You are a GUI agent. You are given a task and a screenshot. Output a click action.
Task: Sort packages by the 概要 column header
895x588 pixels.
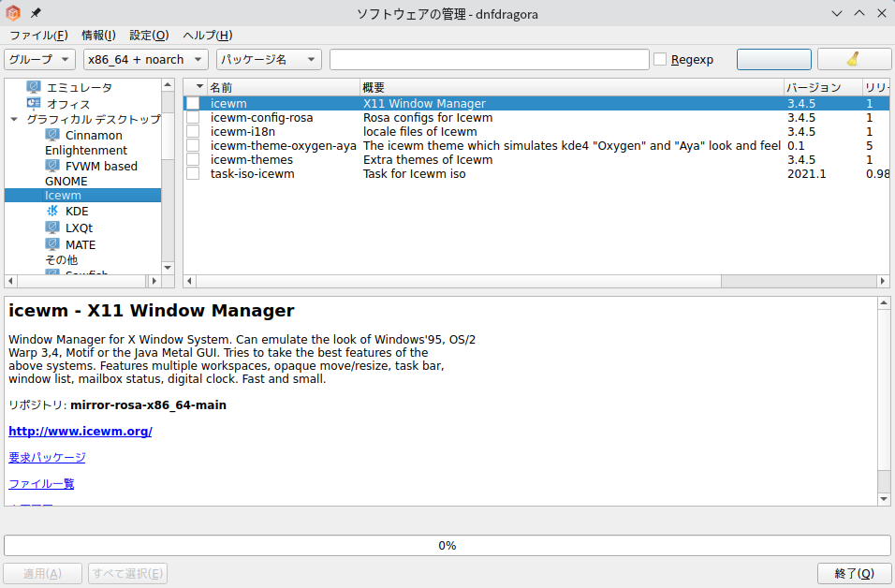(x=572, y=87)
